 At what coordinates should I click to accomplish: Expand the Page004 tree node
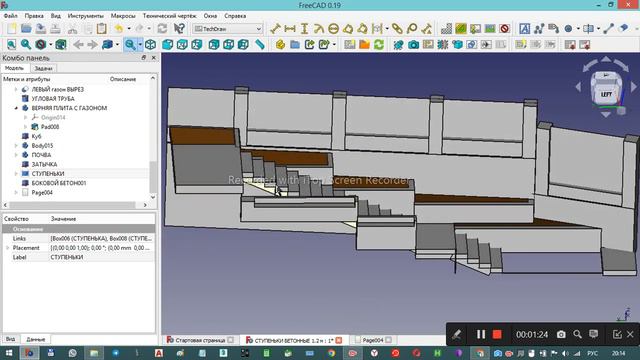click(16, 192)
